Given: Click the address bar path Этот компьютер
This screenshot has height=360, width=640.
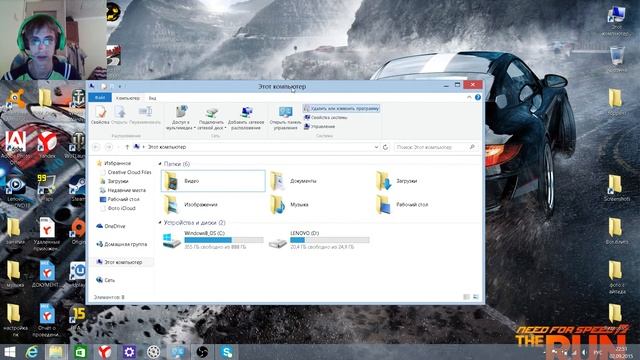Looking at the screenshot, I should pyautogui.click(x=167, y=147).
